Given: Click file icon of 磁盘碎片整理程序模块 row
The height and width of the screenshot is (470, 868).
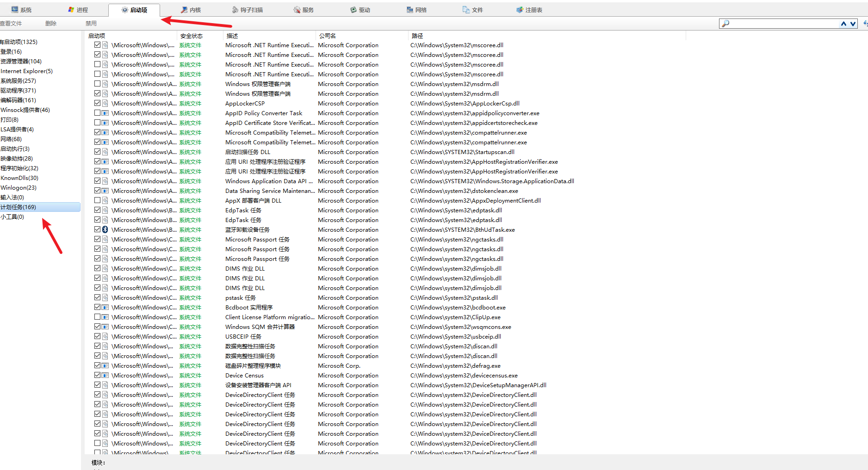Looking at the screenshot, I should (105, 365).
